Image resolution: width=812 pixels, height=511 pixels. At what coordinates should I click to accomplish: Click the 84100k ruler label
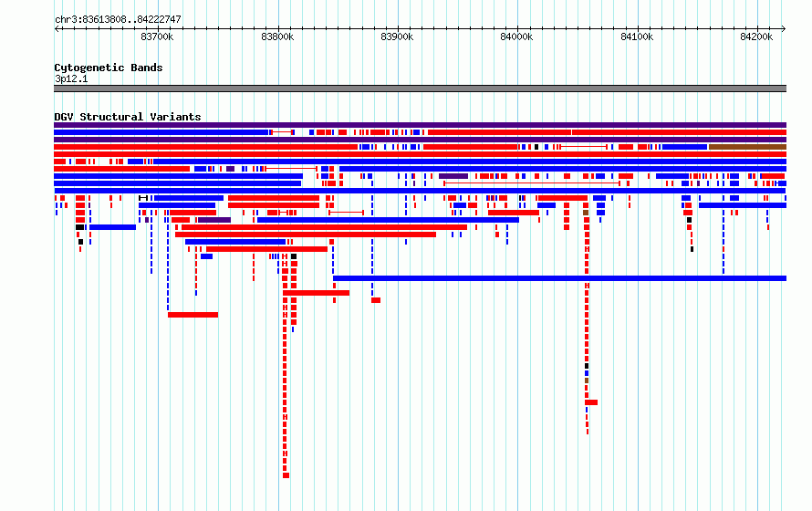point(637,36)
